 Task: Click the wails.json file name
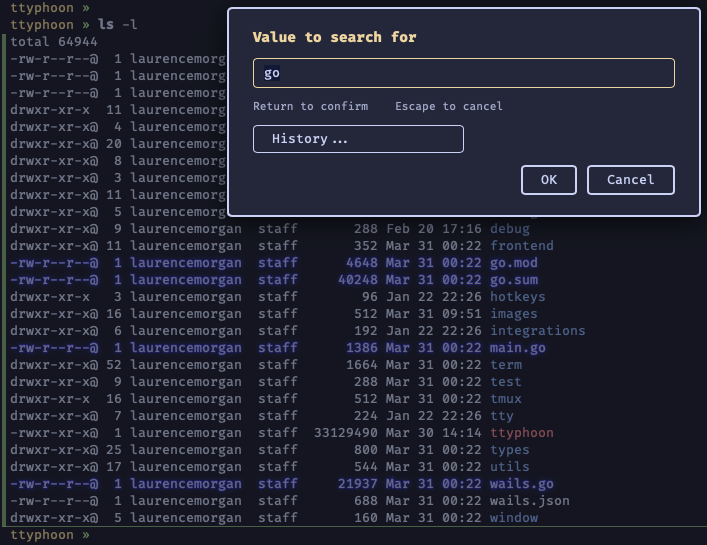pyautogui.click(x=529, y=501)
